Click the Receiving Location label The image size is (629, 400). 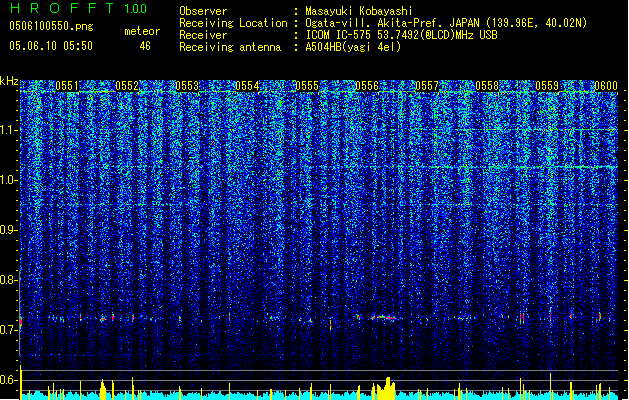[233, 23]
